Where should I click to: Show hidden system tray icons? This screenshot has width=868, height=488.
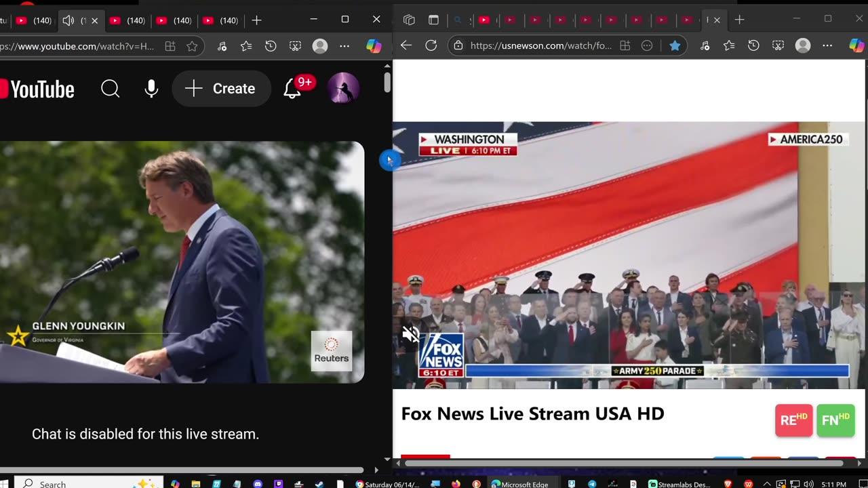[767, 484]
